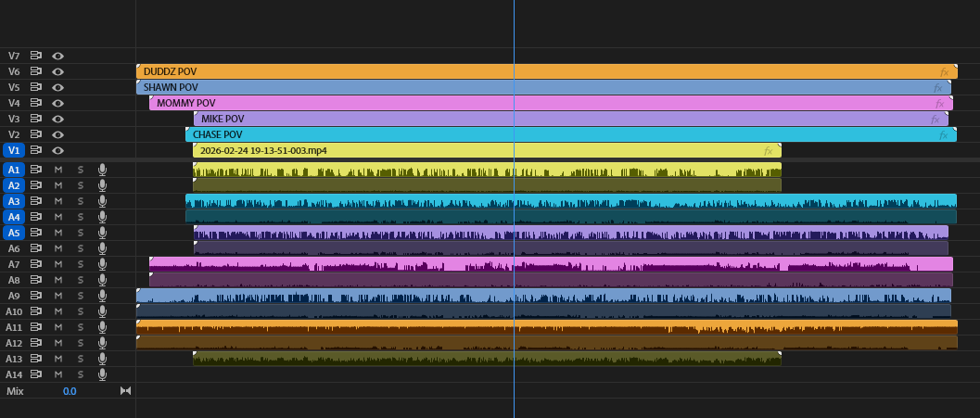Toggle sync lock on track V6
Screen dimensions: 980x418
click(x=36, y=72)
